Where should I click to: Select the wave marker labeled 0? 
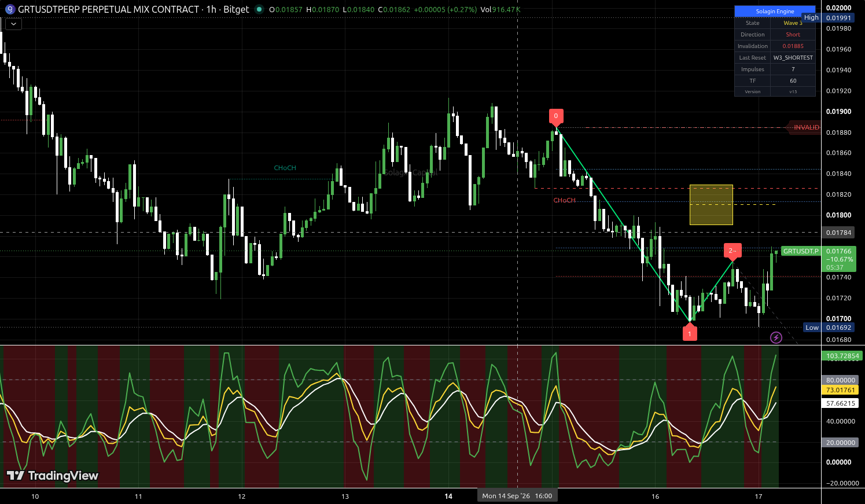pyautogui.click(x=556, y=116)
